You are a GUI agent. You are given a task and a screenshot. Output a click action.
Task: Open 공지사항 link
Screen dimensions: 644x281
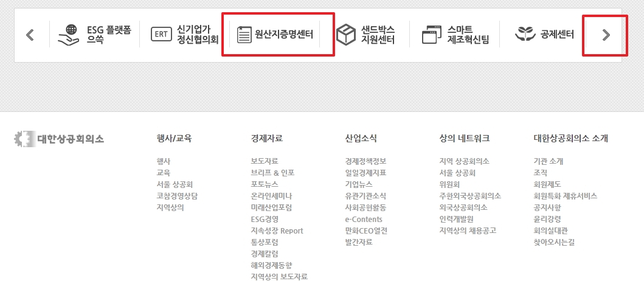547,207
